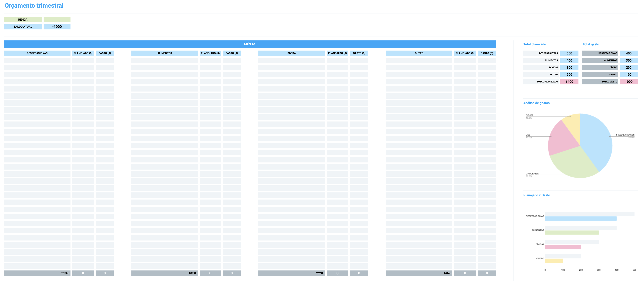Select planned DÍVIDA? value 300
The width and height of the screenshot is (644, 282).
(x=569, y=67)
